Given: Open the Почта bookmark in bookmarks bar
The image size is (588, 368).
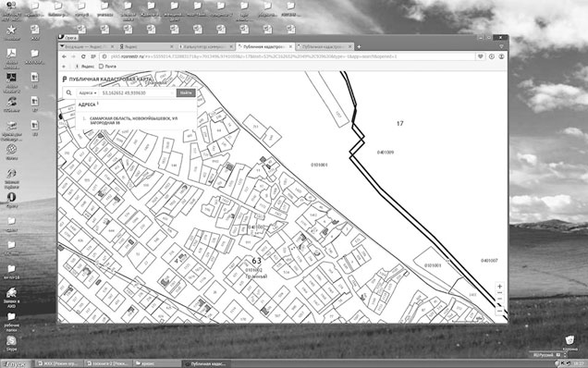Looking at the screenshot, I should 108,67.
